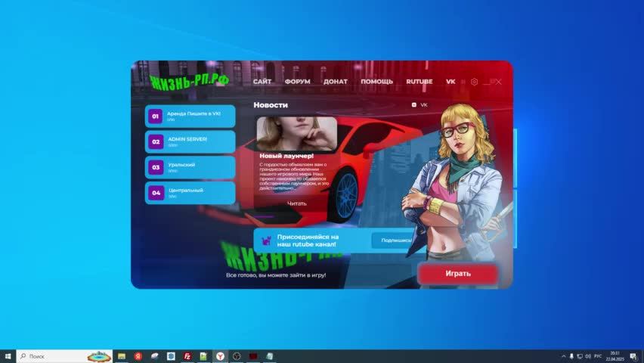The width and height of the screenshot is (644, 363).
Task: Show hidden system tray icons
Action: point(564,356)
